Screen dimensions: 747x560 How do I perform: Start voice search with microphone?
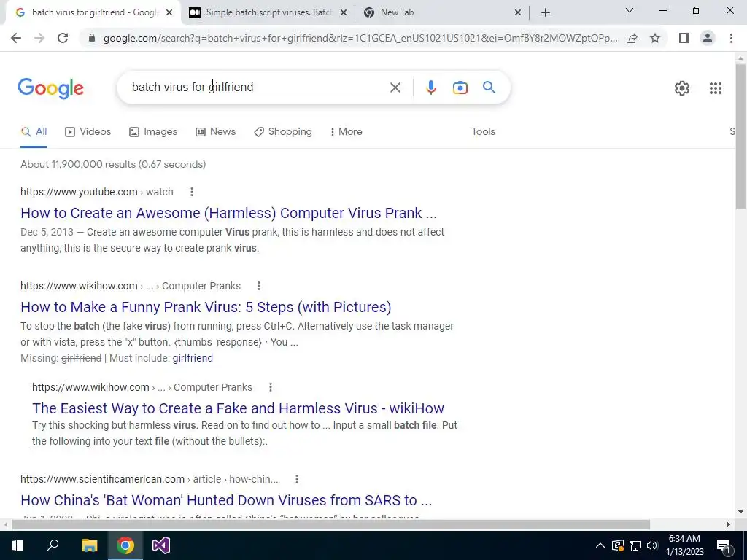[430, 87]
